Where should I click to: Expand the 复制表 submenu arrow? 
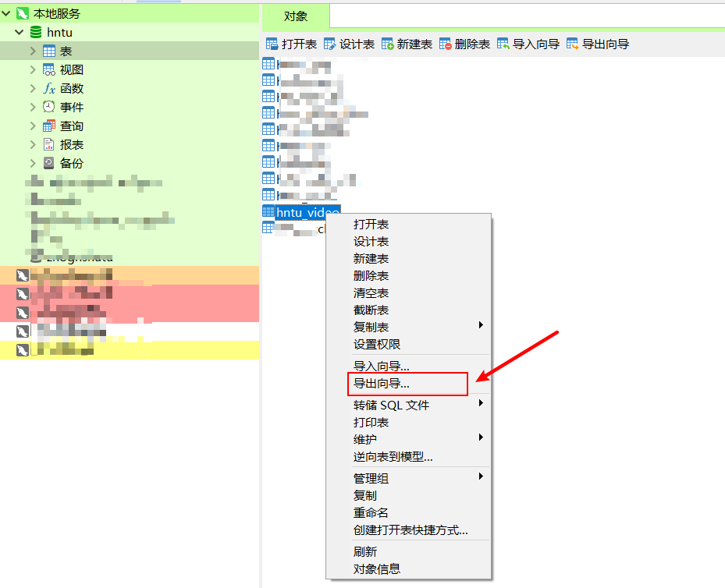click(482, 327)
